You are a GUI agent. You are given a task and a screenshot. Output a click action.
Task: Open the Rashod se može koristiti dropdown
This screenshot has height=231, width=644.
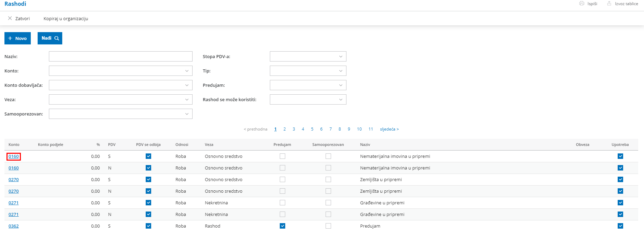point(341,99)
